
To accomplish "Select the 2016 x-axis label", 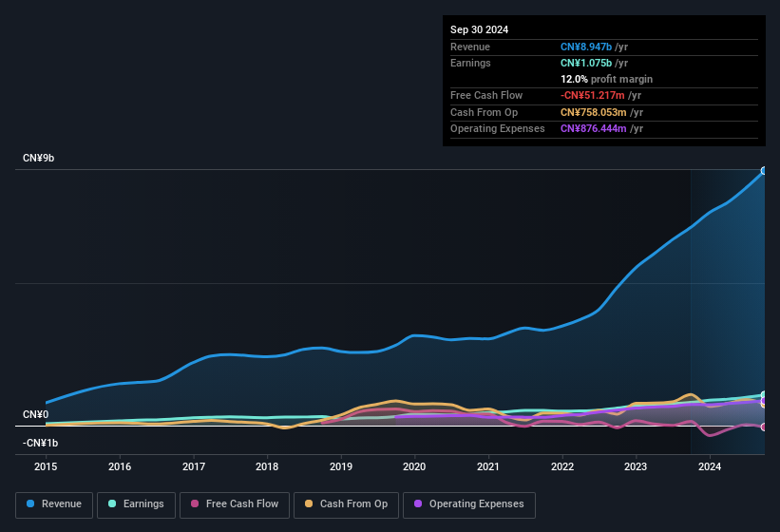I will tap(120, 466).
